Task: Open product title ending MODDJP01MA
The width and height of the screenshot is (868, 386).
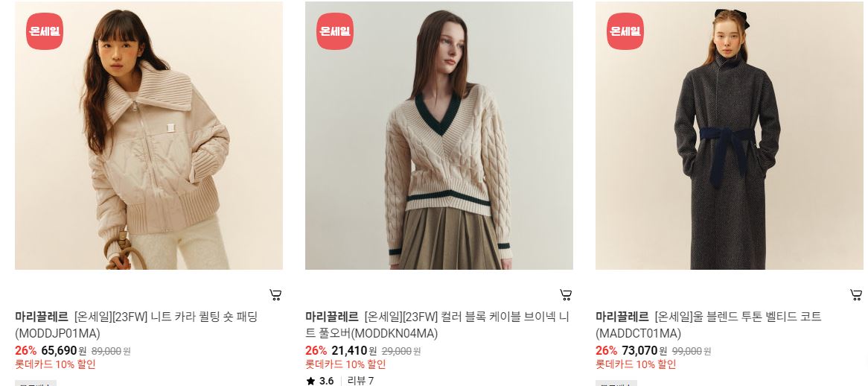Action: [x=136, y=325]
